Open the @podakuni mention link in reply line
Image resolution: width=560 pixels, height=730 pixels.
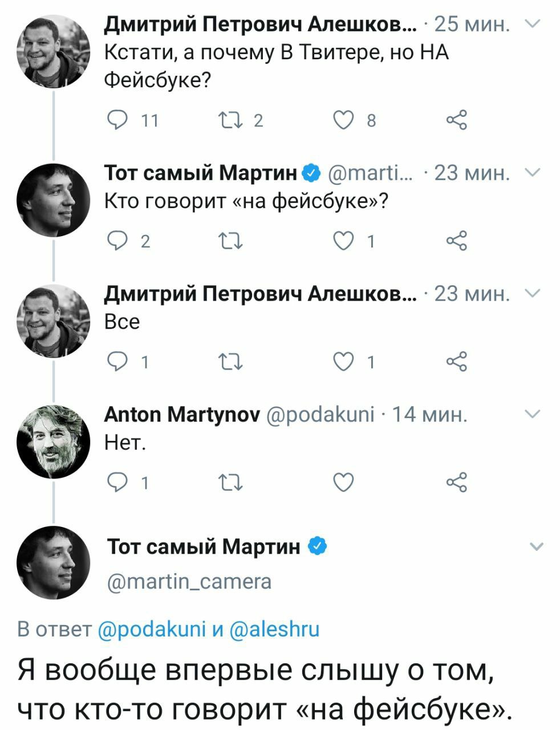pos(152,629)
